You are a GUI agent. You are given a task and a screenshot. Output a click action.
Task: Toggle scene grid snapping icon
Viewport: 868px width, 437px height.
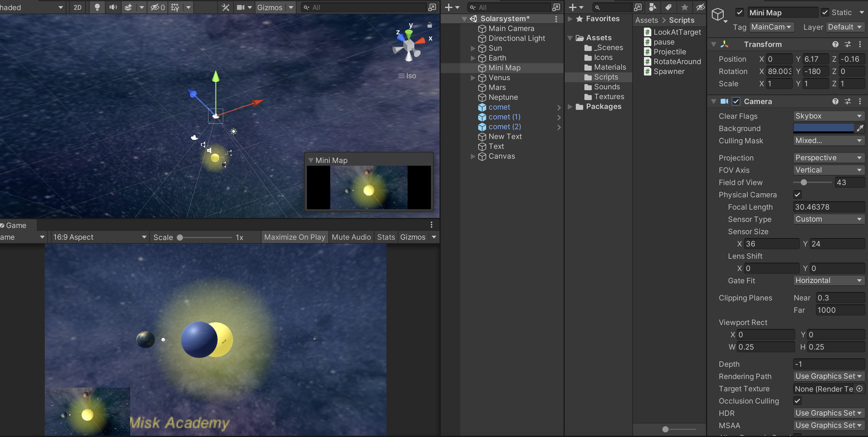[175, 7]
